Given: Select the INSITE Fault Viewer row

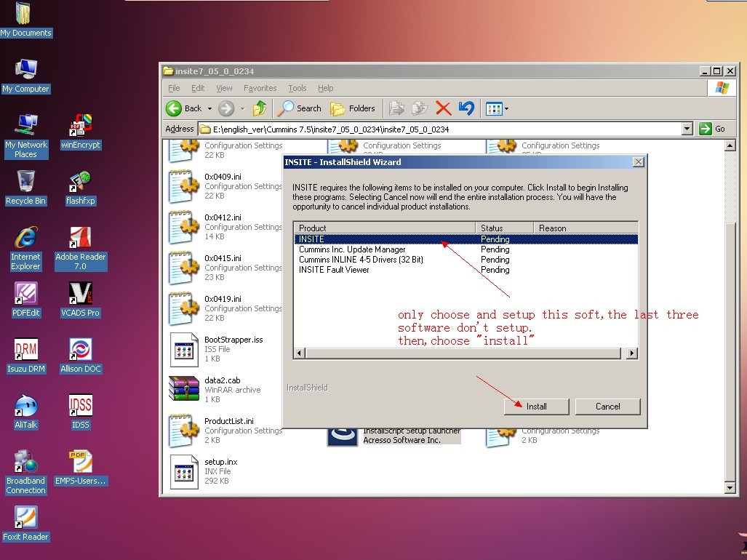Looking at the screenshot, I should (x=334, y=270).
